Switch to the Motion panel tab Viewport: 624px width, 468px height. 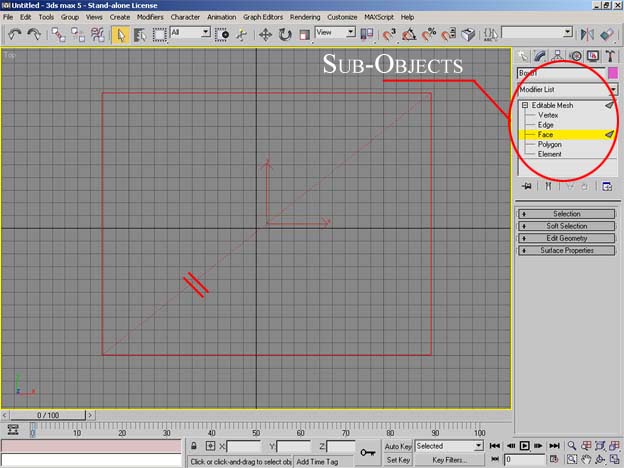[x=575, y=56]
